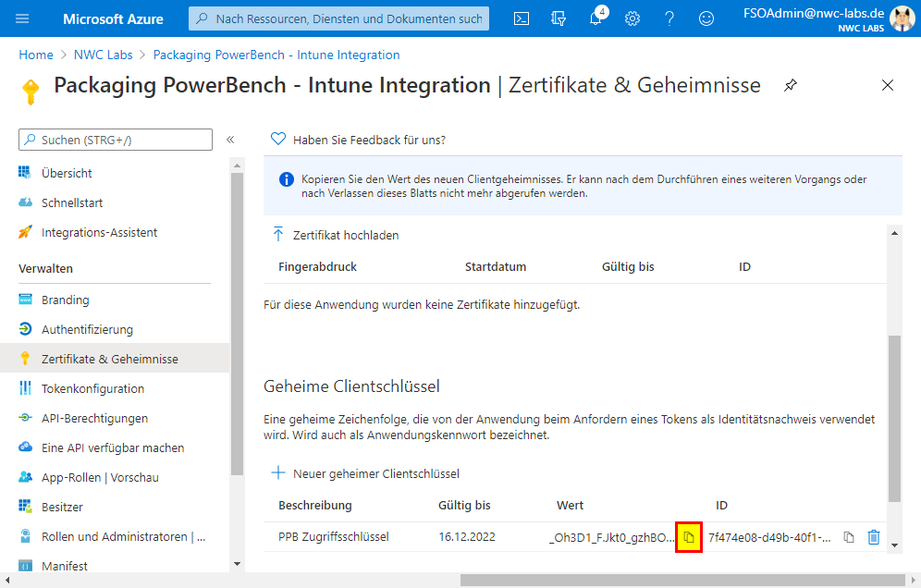Click Zertifikat hochladen
The width and height of the screenshot is (921, 588).
pyautogui.click(x=345, y=235)
